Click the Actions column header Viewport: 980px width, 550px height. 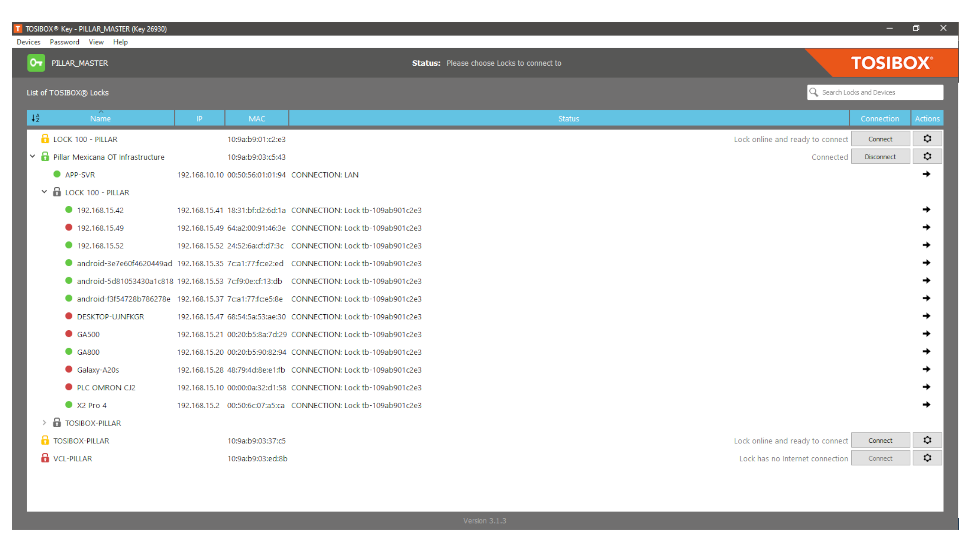tap(927, 119)
